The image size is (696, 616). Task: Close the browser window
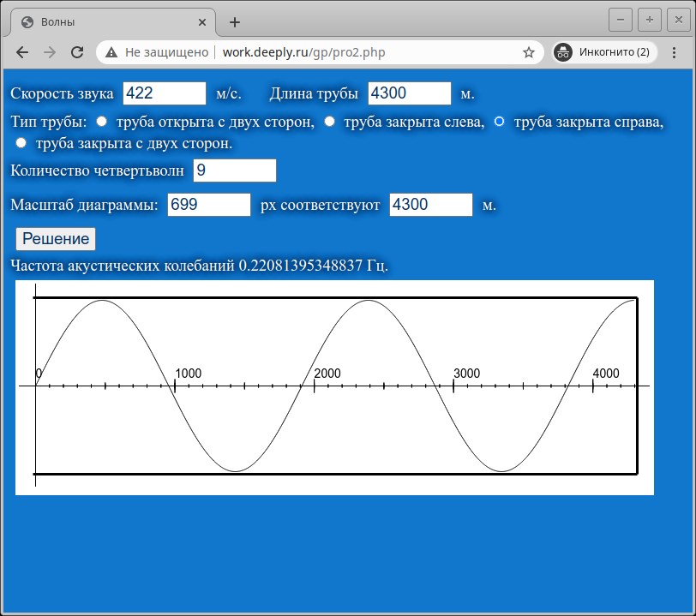pos(679,20)
